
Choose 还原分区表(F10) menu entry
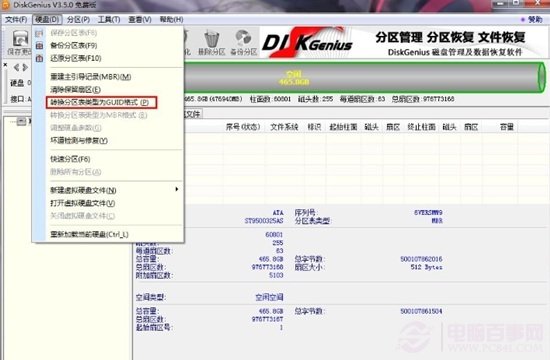tap(76, 58)
